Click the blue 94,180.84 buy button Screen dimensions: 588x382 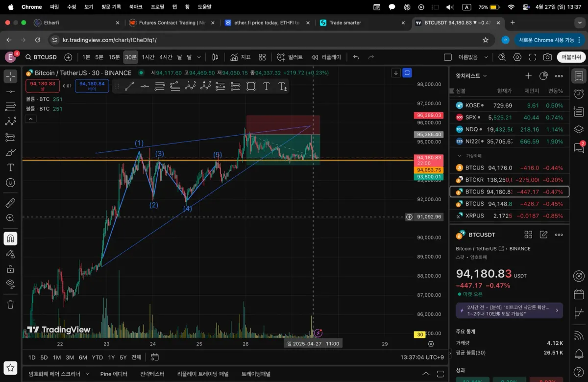pos(92,86)
